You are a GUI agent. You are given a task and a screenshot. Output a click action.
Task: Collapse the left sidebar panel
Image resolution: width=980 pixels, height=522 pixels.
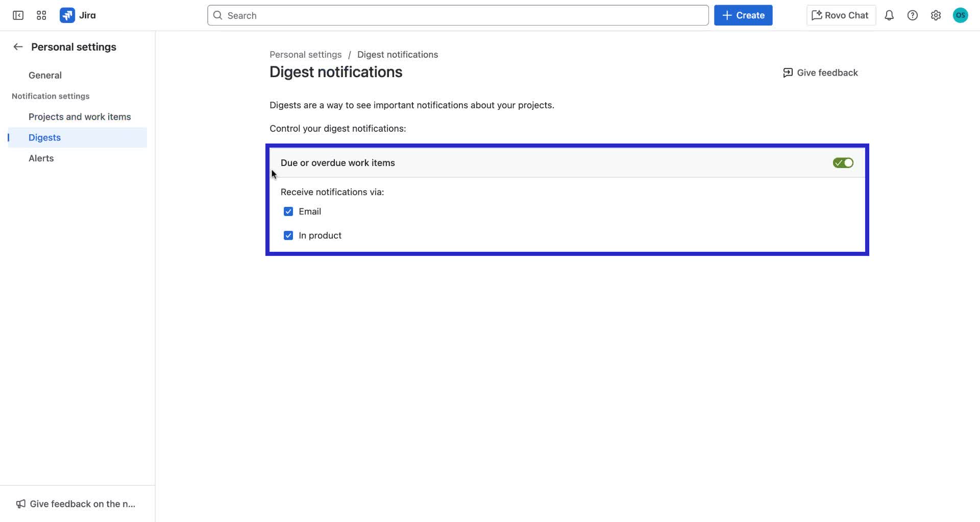tap(17, 15)
